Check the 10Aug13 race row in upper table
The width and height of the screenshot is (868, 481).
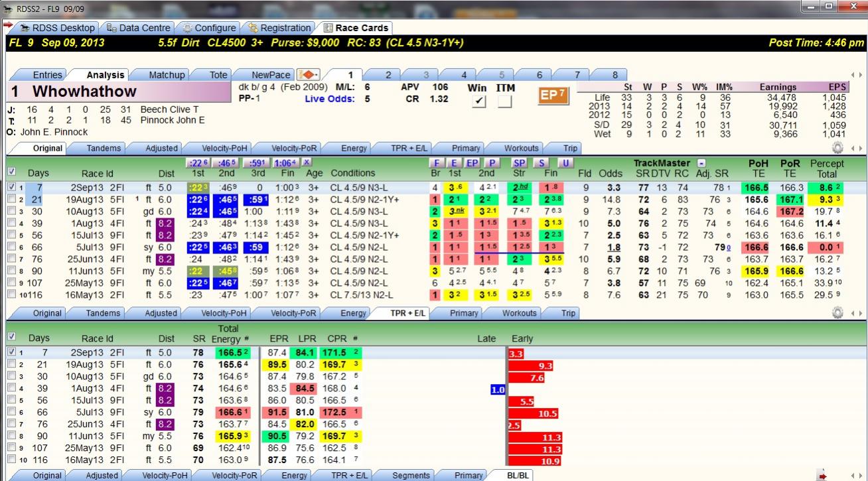[x=11, y=211]
